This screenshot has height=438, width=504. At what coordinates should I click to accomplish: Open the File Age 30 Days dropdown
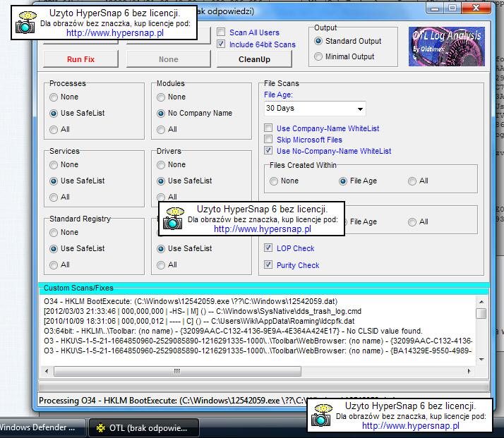click(x=315, y=109)
